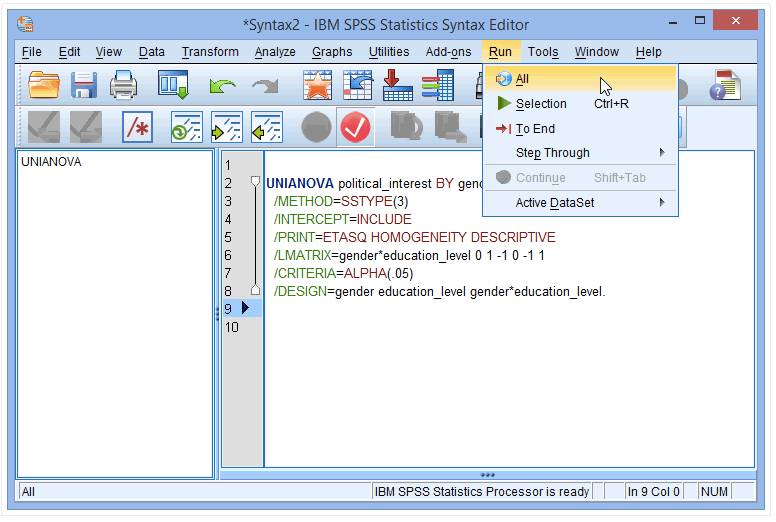The height and width of the screenshot is (522, 776).
Task: Choose To End from the Run menu
Action: (x=581, y=129)
